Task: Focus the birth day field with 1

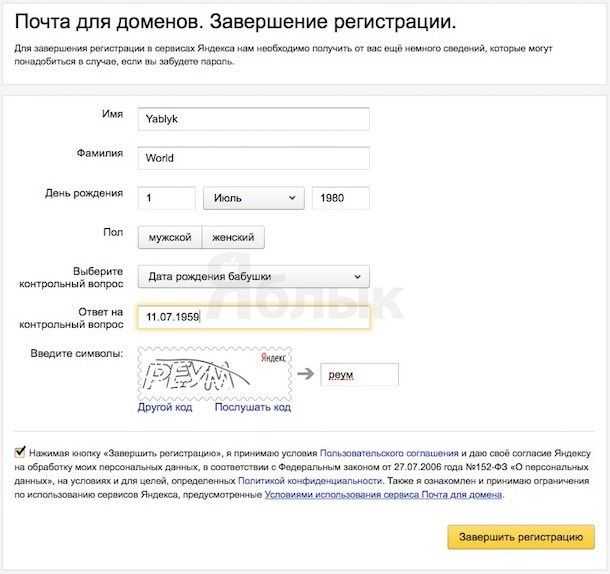Action: tap(167, 198)
